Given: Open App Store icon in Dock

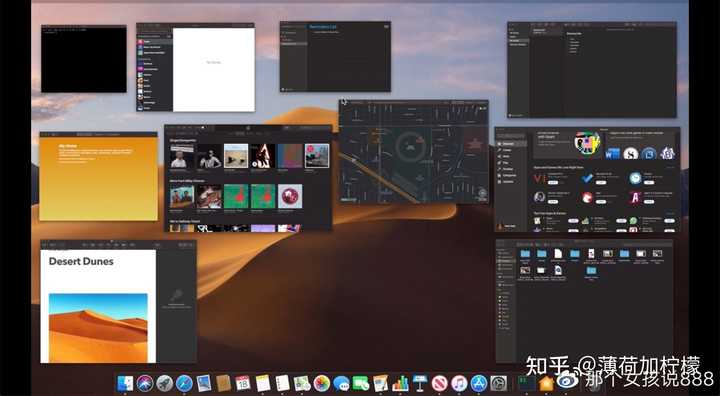Looking at the screenshot, I should (x=479, y=383).
